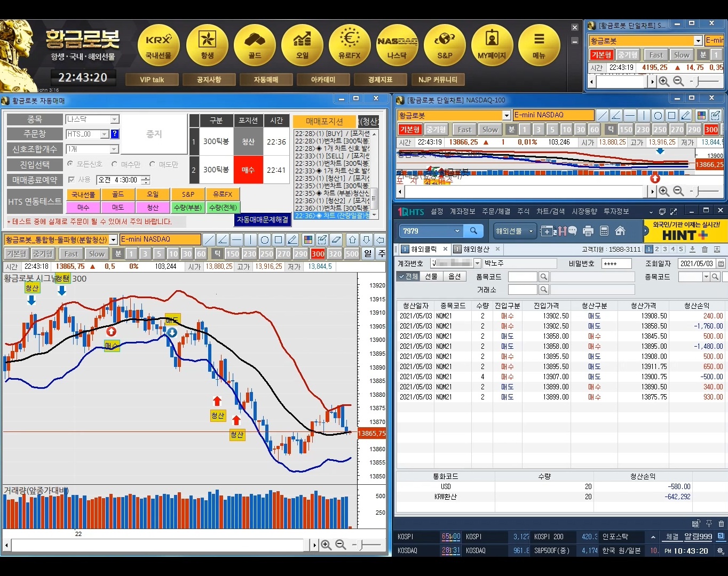Expand the 7979 screen number dropdown

coord(457,231)
